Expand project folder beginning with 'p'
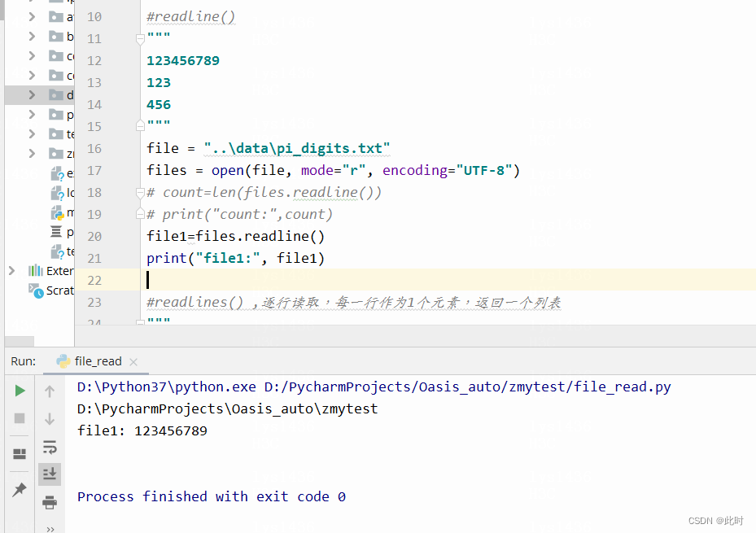This screenshot has width=756, height=533. click(32, 114)
